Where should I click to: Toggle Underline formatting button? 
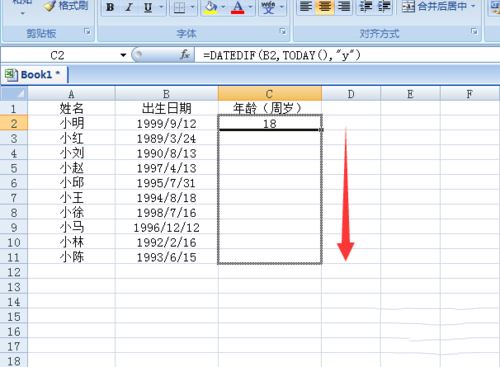pos(148,7)
